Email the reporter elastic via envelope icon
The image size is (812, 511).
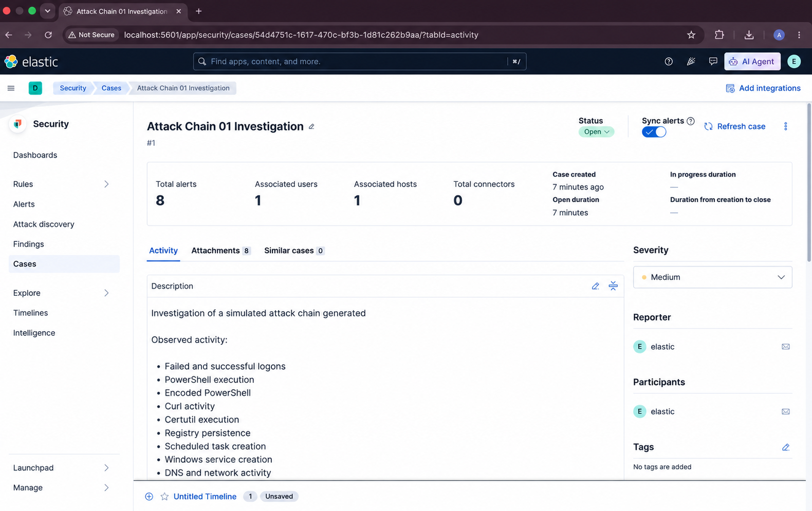(785, 347)
